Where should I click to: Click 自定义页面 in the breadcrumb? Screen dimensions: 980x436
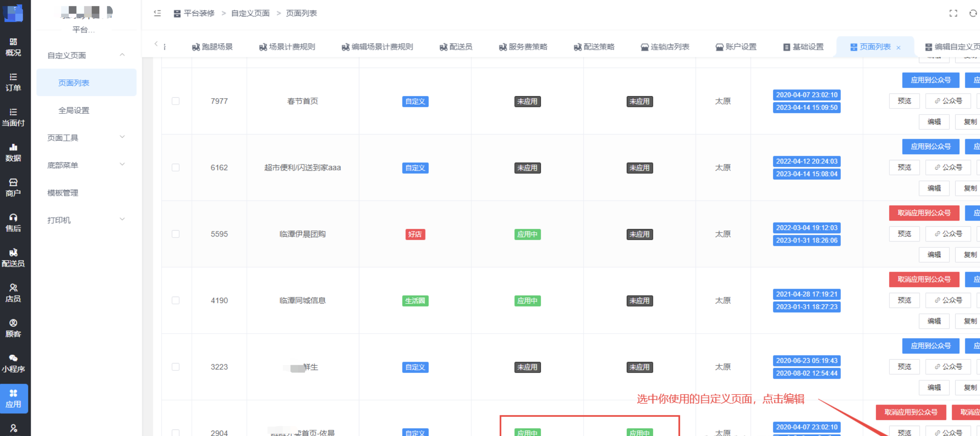pyautogui.click(x=250, y=13)
